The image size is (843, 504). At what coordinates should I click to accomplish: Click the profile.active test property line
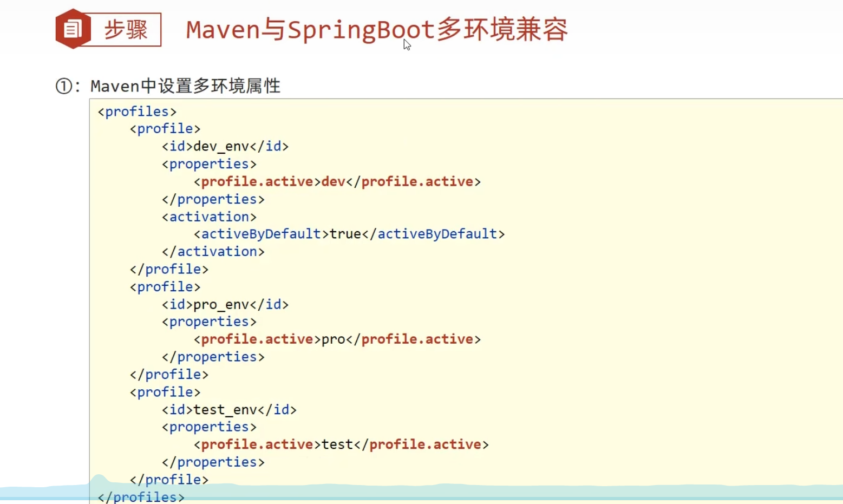click(x=341, y=444)
